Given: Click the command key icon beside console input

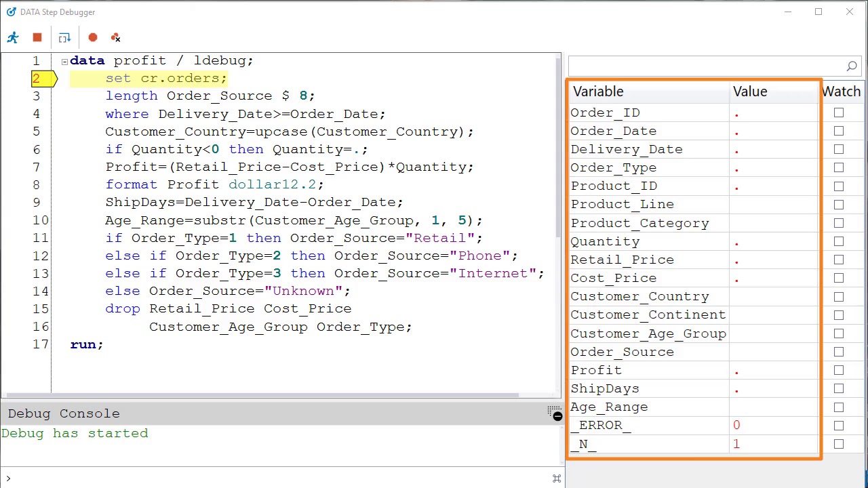Looking at the screenshot, I should tap(557, 479).
